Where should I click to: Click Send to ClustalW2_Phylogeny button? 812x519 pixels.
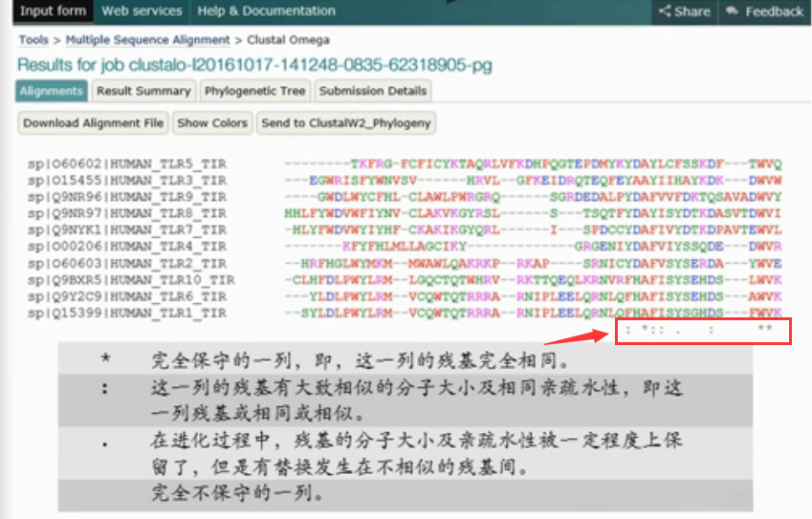pos(346,123)
